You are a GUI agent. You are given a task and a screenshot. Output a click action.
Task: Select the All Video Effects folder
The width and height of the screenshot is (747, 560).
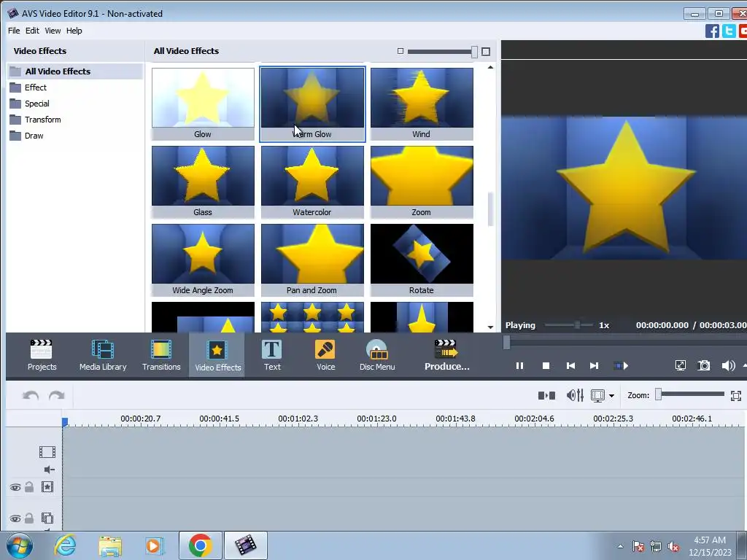[75, 71]
